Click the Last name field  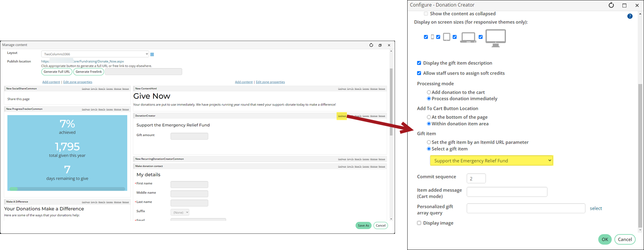click(189, 203)
